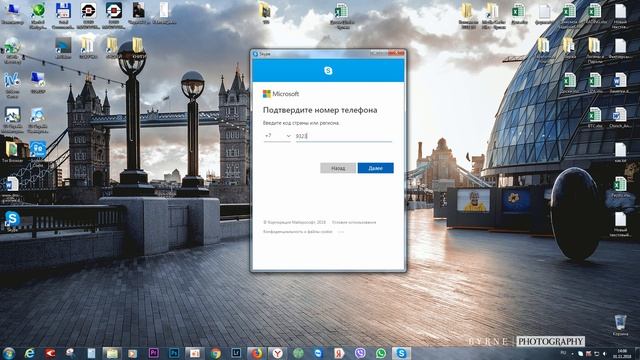Screen dimensions: 640x360
Task: Open Viber from the taskbar
Action: click(x=360, y=353)
